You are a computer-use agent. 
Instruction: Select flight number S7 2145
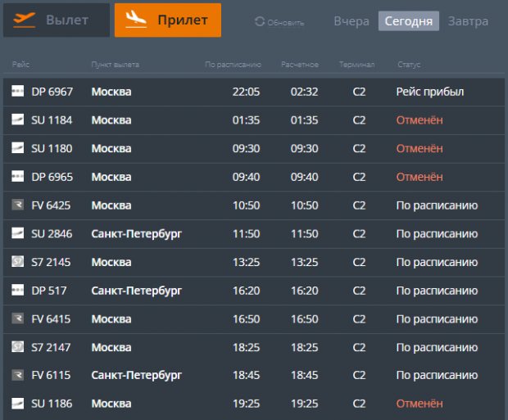(51, 262)
